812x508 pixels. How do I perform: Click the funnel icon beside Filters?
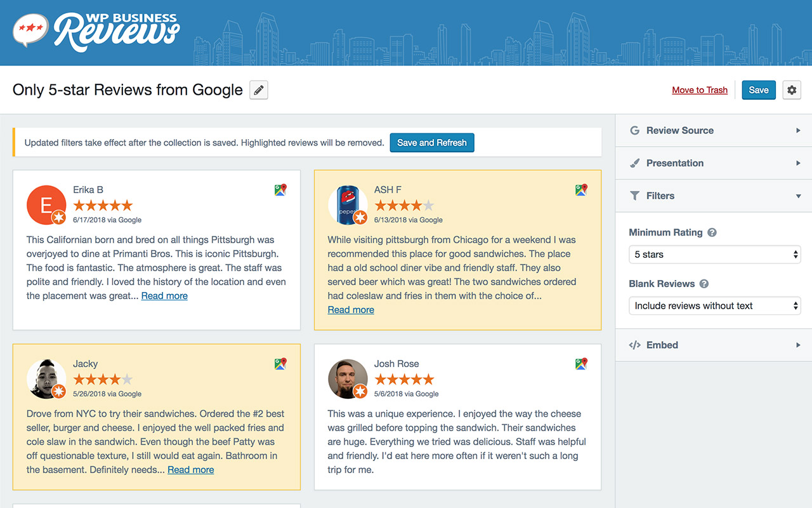[634, 196]
